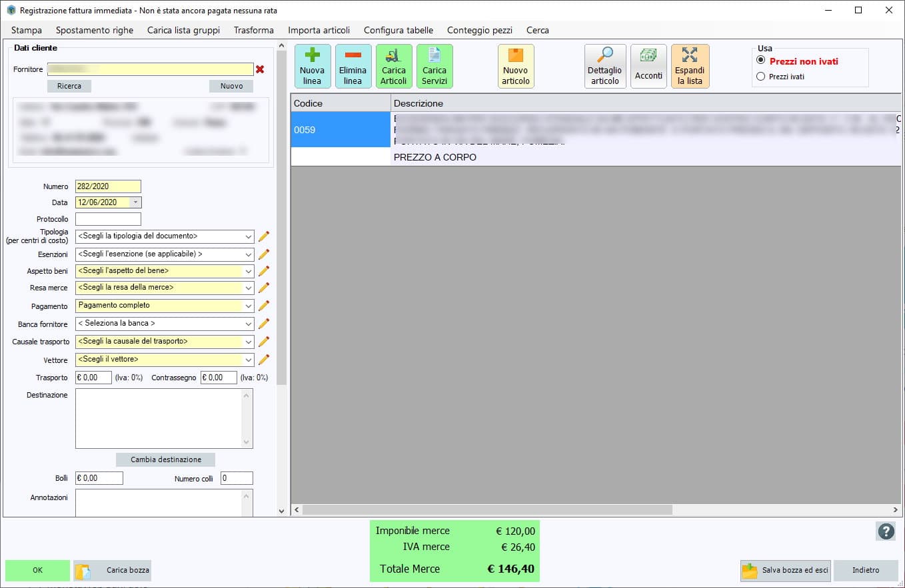Click Salva bozza ed esci
The image size is (905, 588).
(785, 571)
